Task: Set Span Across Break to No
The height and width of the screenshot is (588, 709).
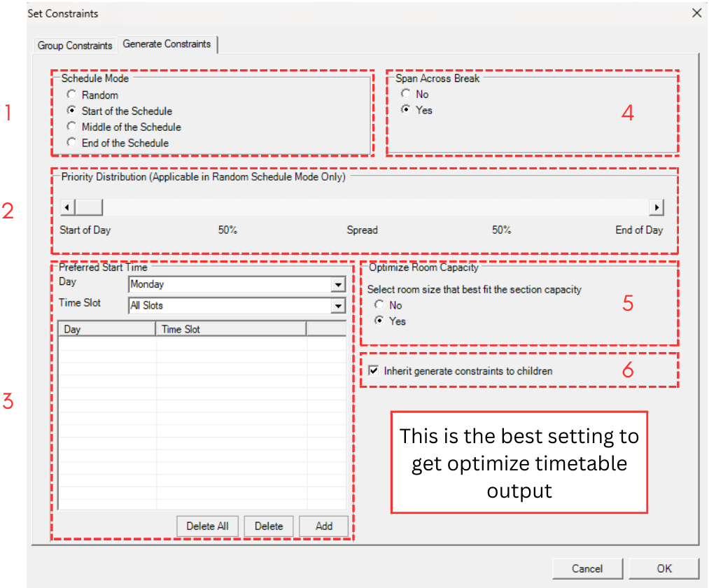Action: pyautogui.click(x=405, y=94)
